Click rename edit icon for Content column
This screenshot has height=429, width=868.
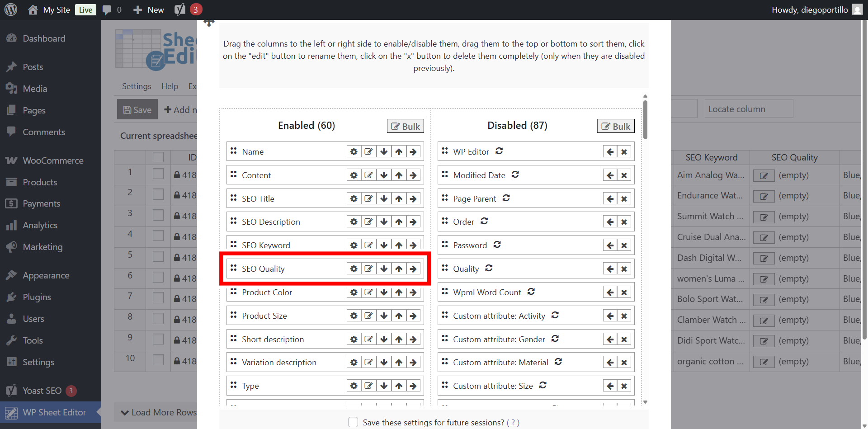tap(369, 175)
